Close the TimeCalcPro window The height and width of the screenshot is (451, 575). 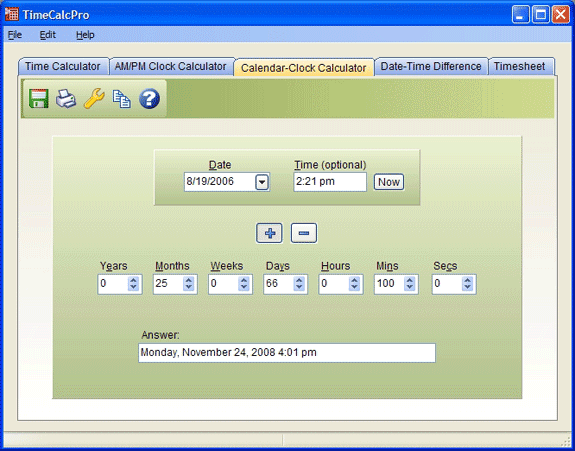561,15
